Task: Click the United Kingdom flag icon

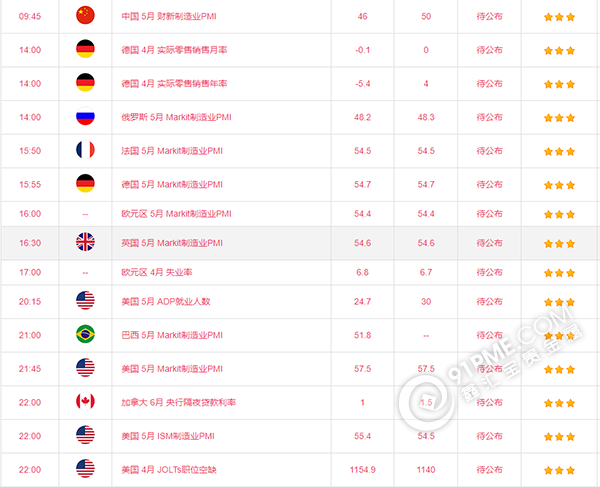Action: click(x=85, y=242)
